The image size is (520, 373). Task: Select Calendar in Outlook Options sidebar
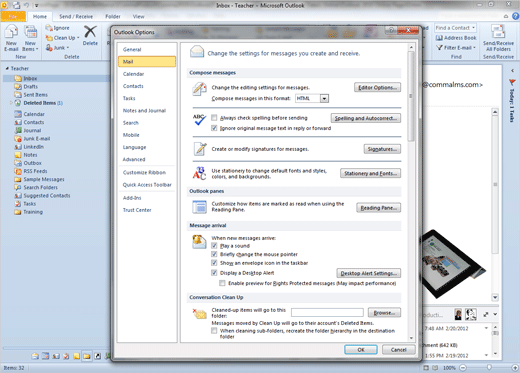[x=147, y=74]
